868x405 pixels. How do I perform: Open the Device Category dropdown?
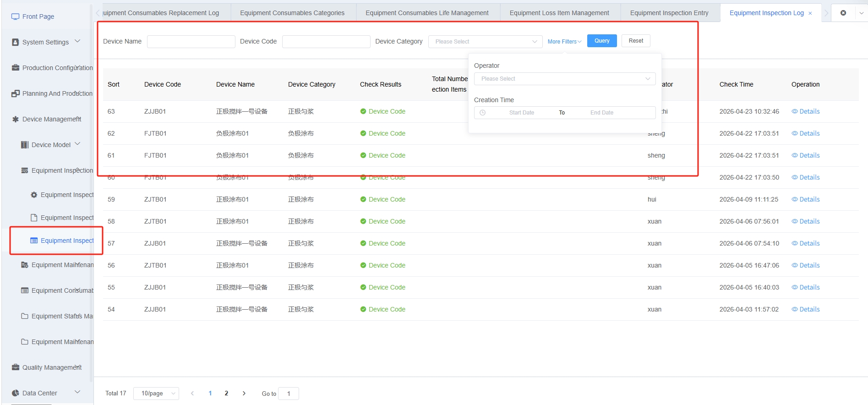tap(485, 42)
